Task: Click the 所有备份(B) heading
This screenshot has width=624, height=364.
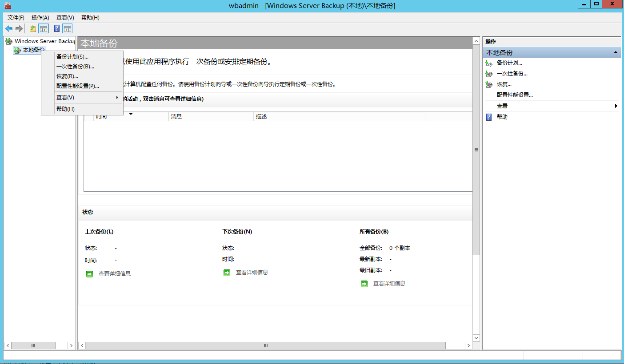Action: (374, 232)
